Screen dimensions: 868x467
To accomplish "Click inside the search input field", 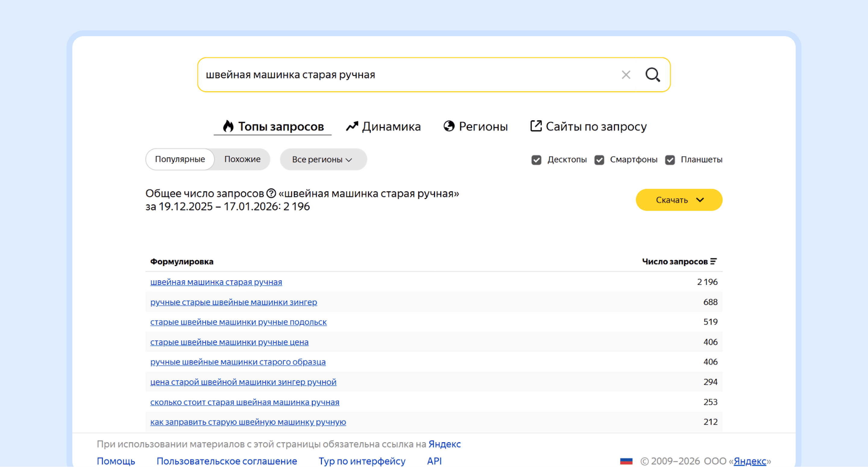I will [x=404, y=75].
